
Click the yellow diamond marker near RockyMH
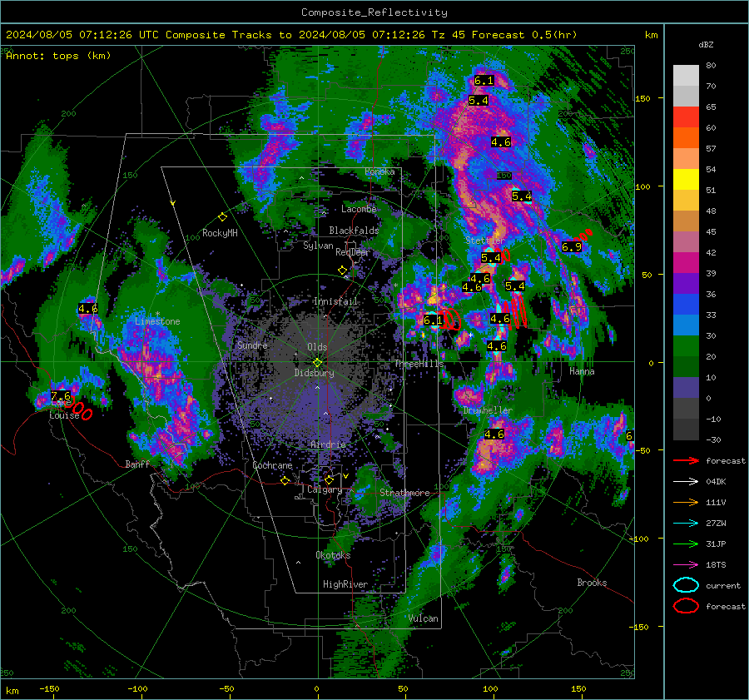(222, 217)
